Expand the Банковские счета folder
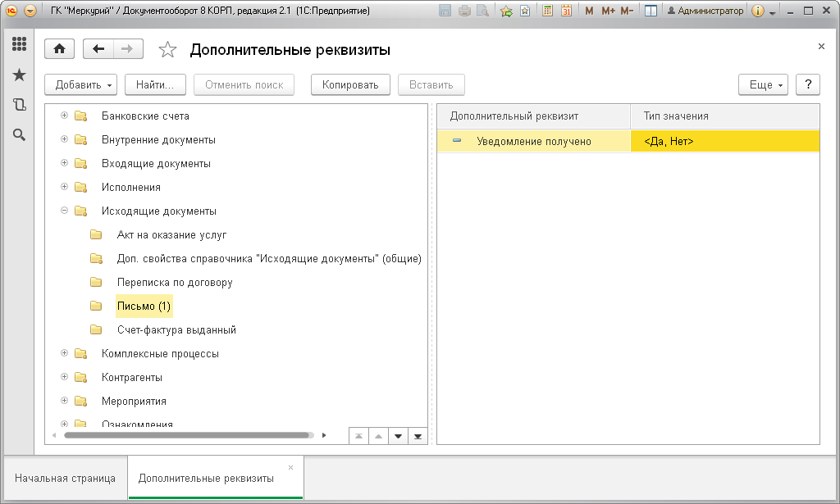 click(x=64, y=116)
